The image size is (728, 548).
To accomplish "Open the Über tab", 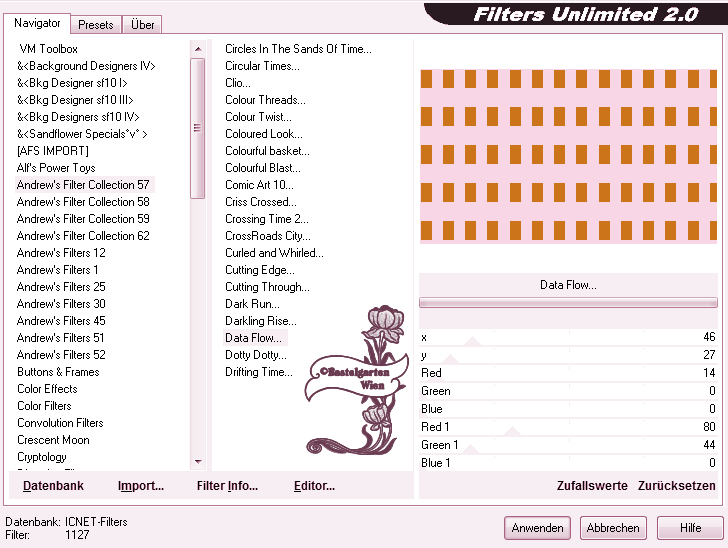I will (x=142, y=25).
